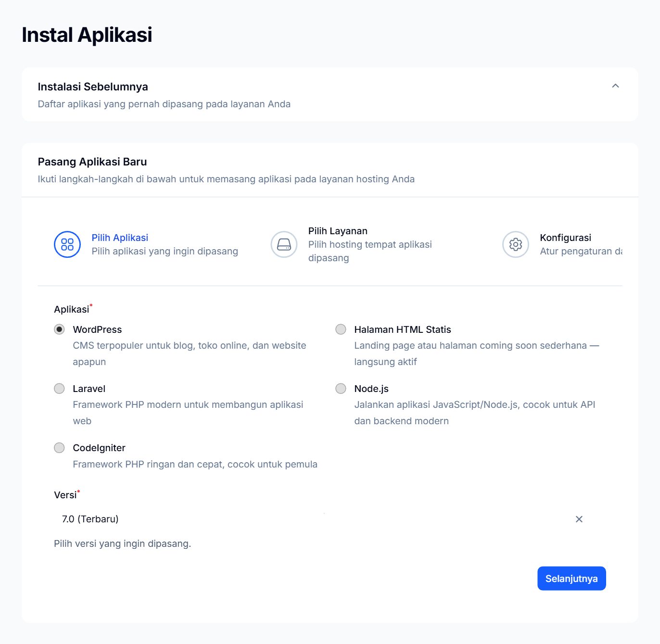Click 'Framework PHP ringan dan cepat' description
Viewport: 660px width, 644px height.
tap(195, 464)
